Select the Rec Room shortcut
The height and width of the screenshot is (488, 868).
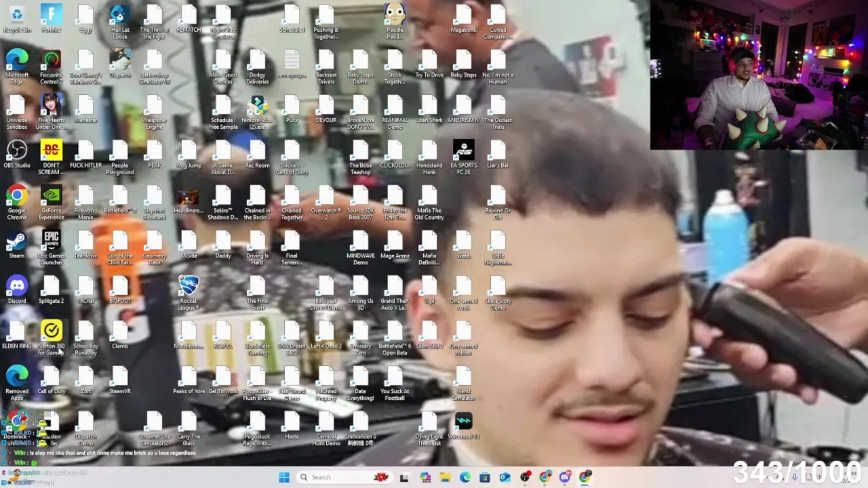click(x=257, y=154)
